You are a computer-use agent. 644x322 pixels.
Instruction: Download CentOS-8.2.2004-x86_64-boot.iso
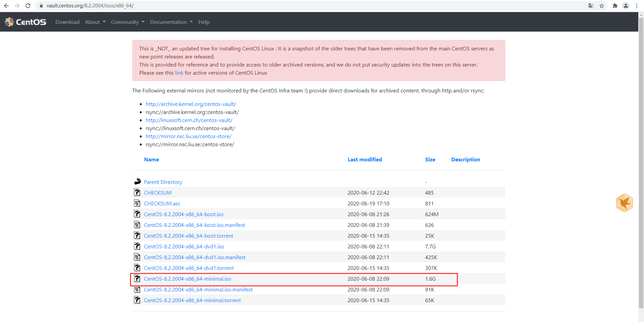pos(184,214)
